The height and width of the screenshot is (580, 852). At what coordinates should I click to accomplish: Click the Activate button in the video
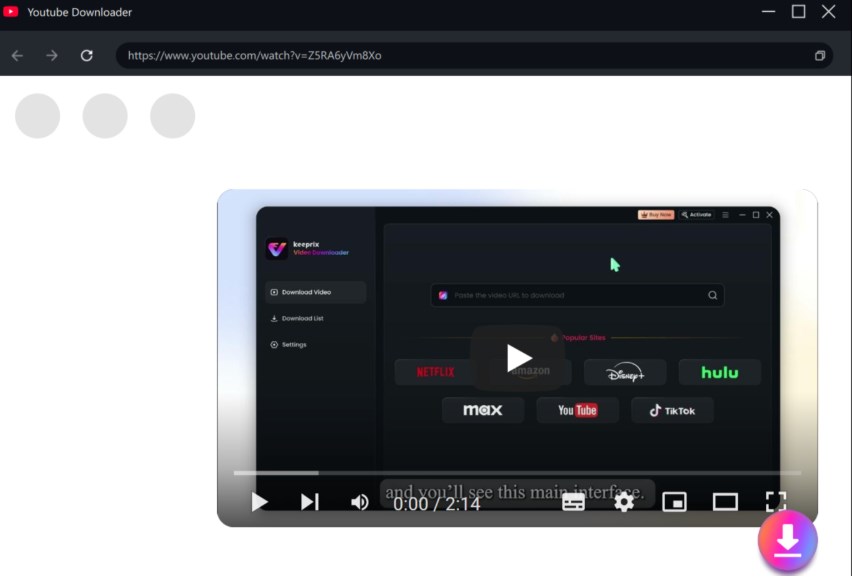pyautogui.click(x=697, y=215)
